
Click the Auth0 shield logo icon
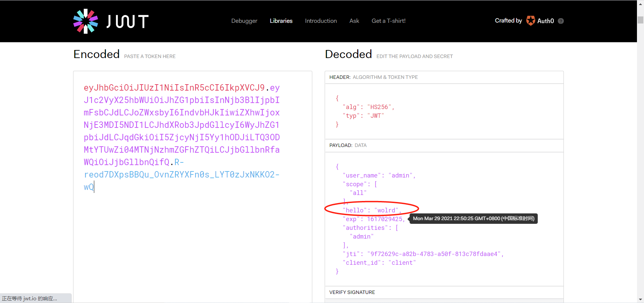coord(531,21)
